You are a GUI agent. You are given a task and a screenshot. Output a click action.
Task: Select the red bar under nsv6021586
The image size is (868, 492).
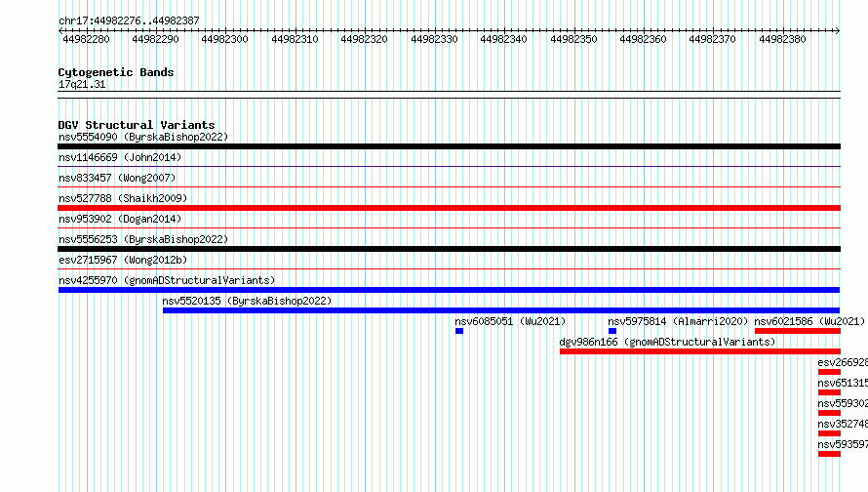point(798,331)
